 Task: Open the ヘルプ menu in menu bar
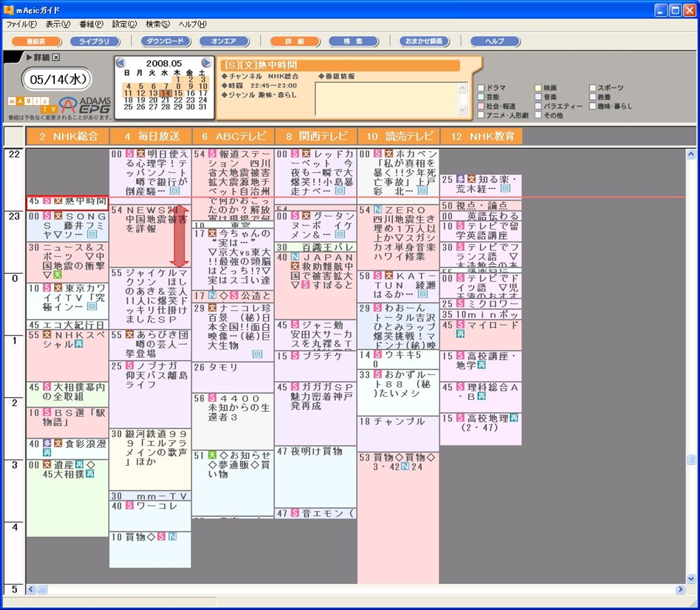click(x=193, y=24)
